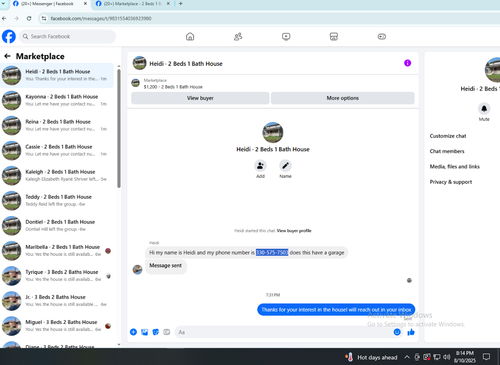
Task: Close the Marketplace browser tab
Action: pos(168,4)
